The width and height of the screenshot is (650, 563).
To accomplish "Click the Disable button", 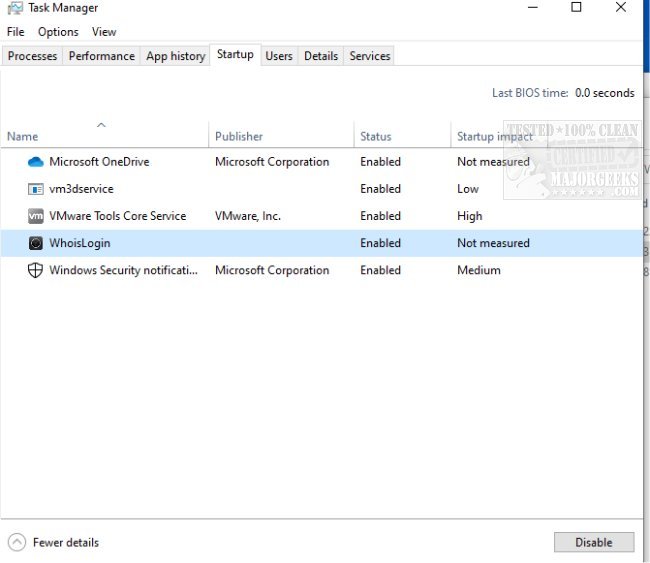I will pos(594,542).
